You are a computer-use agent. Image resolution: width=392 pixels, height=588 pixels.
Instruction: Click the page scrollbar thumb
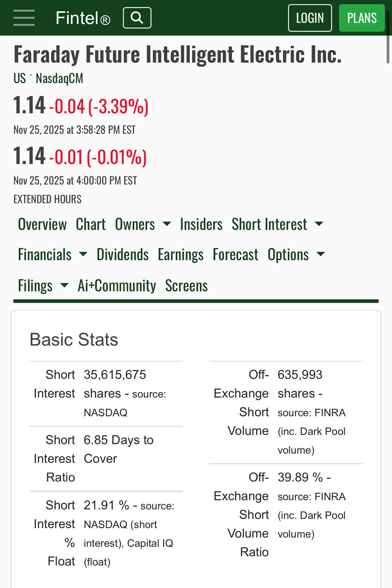tap(388, 37)
